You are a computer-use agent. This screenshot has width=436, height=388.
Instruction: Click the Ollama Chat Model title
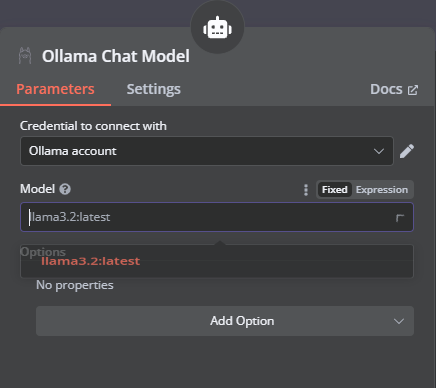click(116, 56)
